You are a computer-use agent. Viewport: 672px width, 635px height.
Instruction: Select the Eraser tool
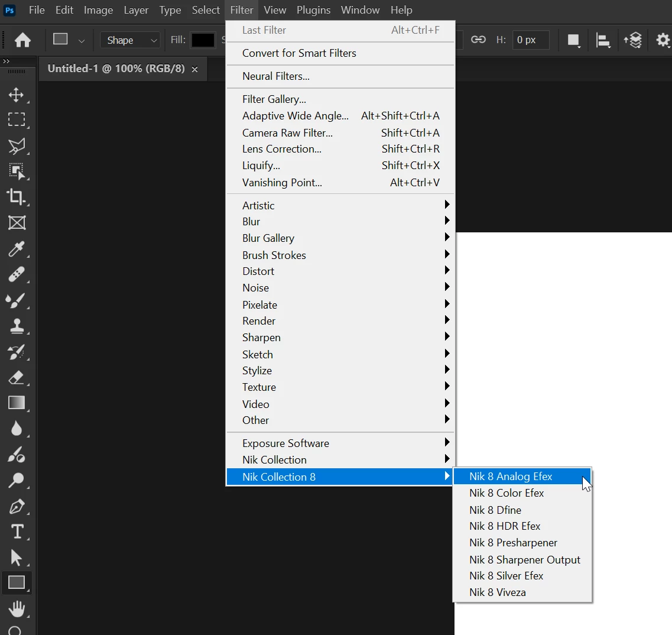click(x=17, y=378)
